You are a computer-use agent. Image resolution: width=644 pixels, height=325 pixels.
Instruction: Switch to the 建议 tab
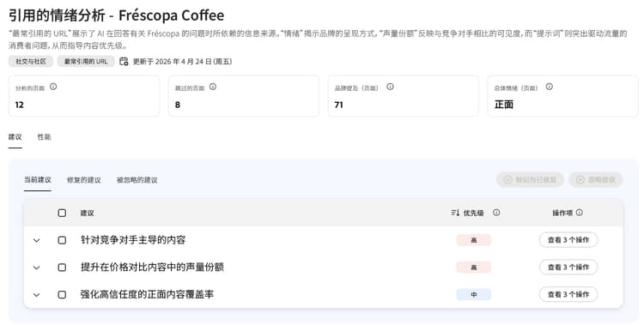[15, 137]
